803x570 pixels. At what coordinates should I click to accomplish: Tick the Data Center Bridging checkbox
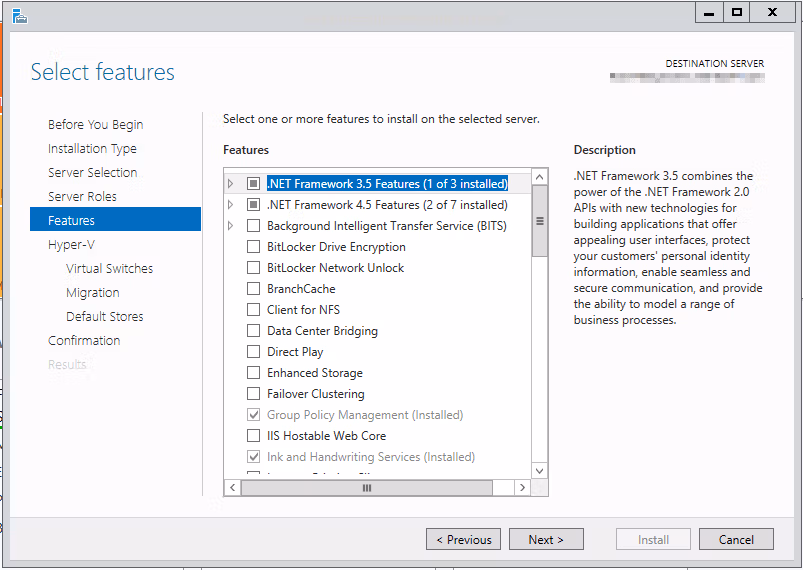tap(253, 331)
